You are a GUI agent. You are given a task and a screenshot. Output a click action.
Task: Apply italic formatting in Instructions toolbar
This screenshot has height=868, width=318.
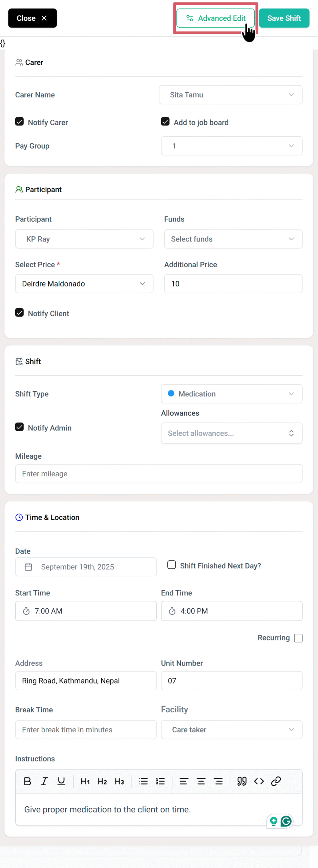[x=44, y=781]
